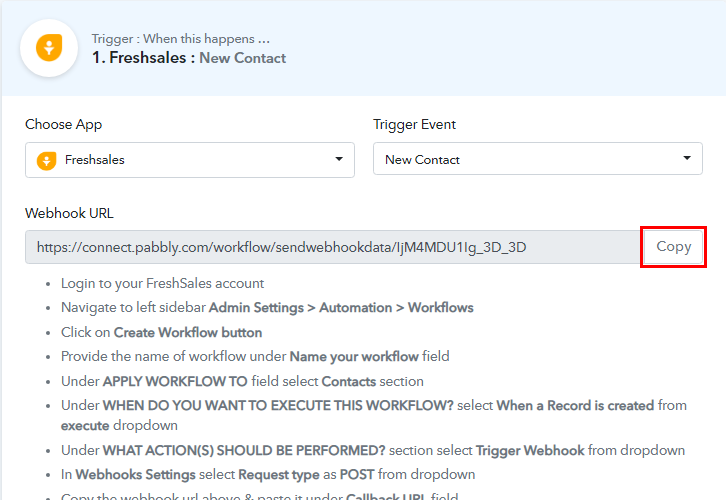Click the "New Contact" text in Trigger Event box
The width and height of the screenshot is (726, 500).
coord(422,160)
